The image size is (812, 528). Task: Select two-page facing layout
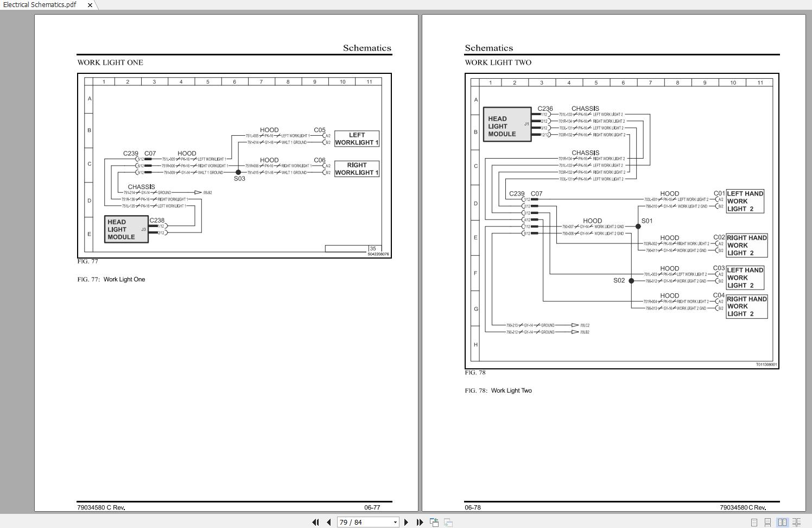pyautogui.click(x=782, y=522)
